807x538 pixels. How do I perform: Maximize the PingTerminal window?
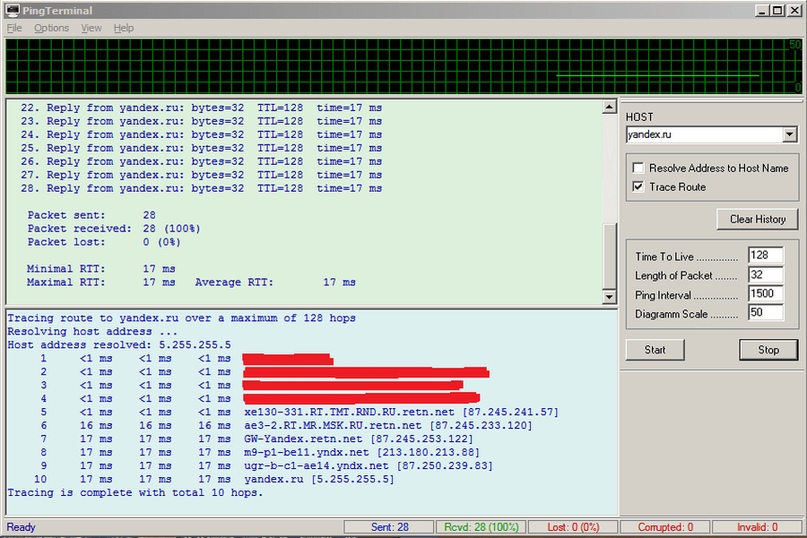tap(778, 10)
